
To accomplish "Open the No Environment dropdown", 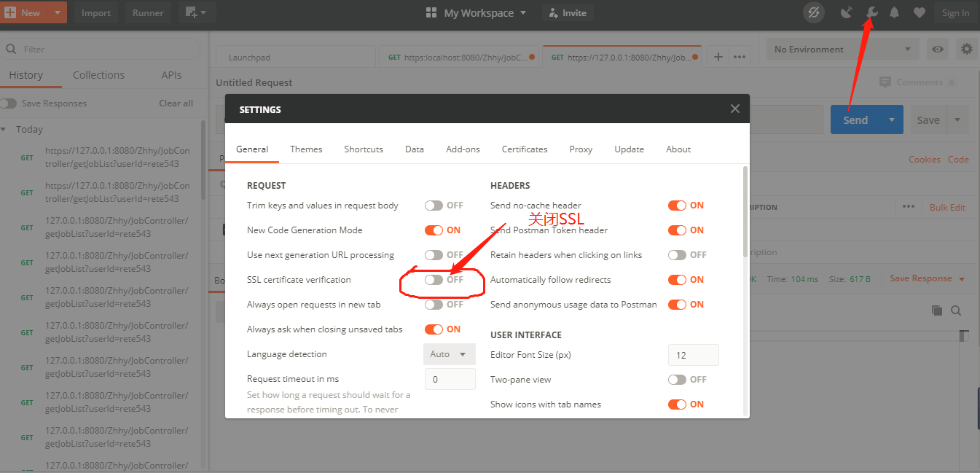I will (x=843, y=50).
